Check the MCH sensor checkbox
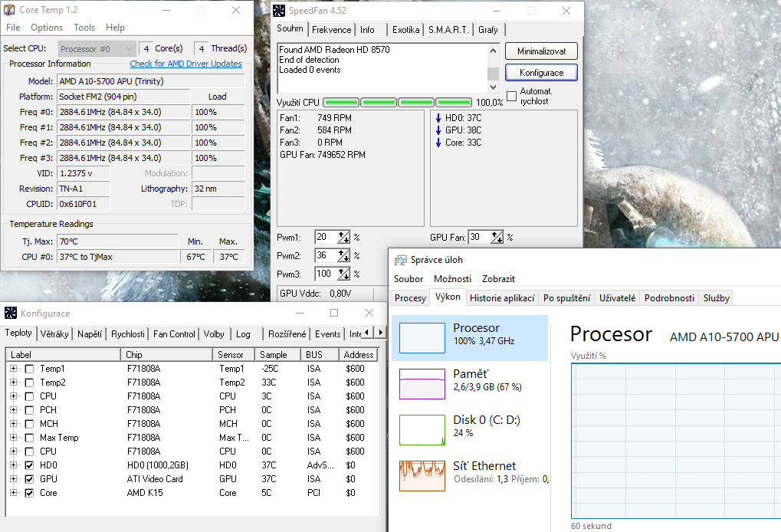The image size is (781, 532). (29, 424)
